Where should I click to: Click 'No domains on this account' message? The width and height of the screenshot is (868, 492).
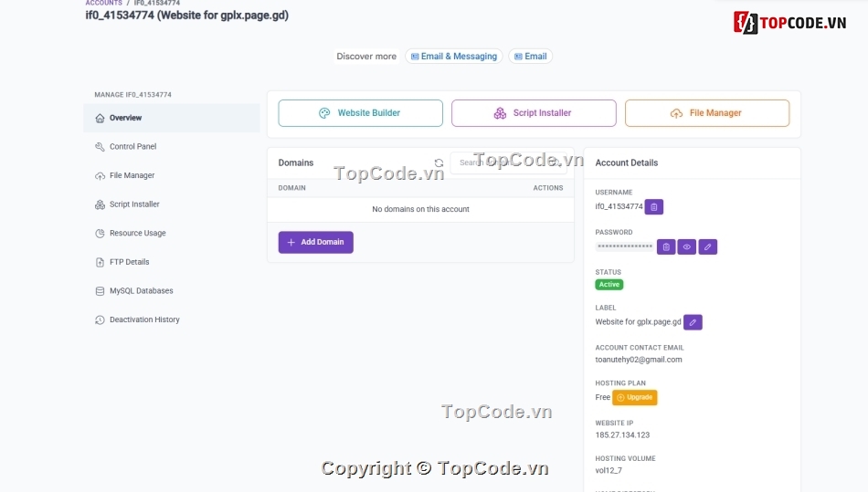click(420, 209)
